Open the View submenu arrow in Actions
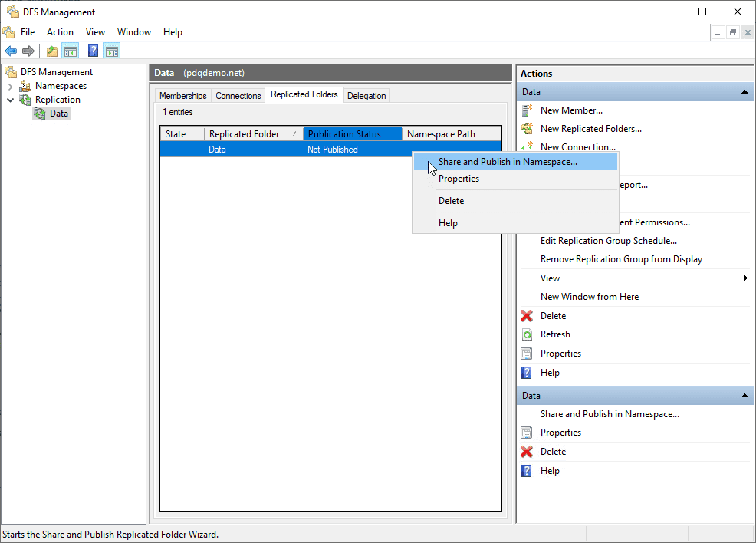Image resolution: width=756 pixels, height=543 pixels. point(745,278)
